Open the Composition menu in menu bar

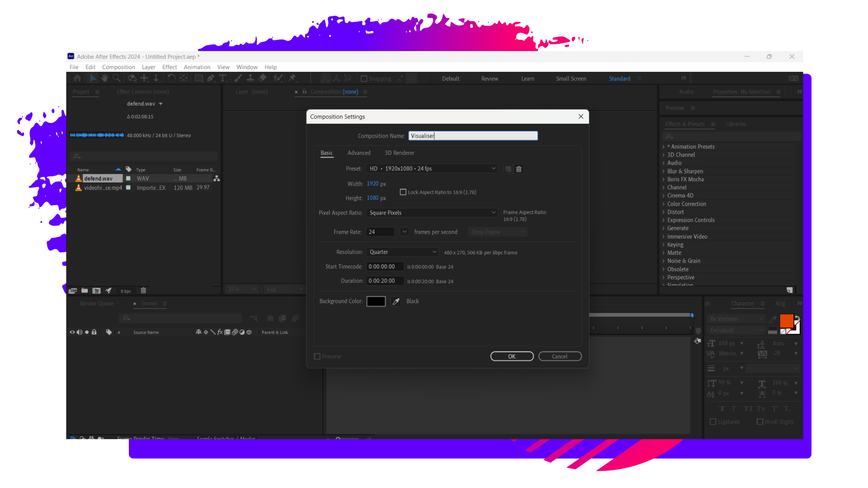pyautogui.click(x=118, y=67)
